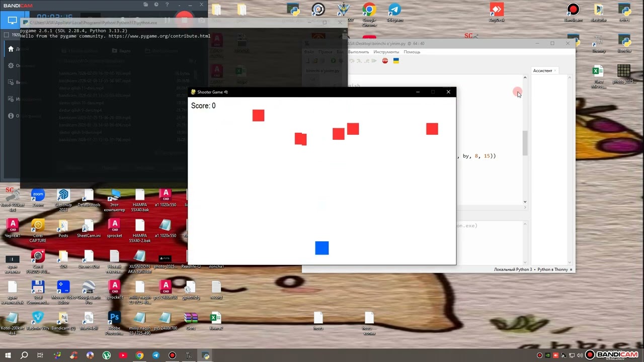Viewport: 644px width, 362px height.
Task: Open the Zoom desktop shortcut
Action: [38, 198]
